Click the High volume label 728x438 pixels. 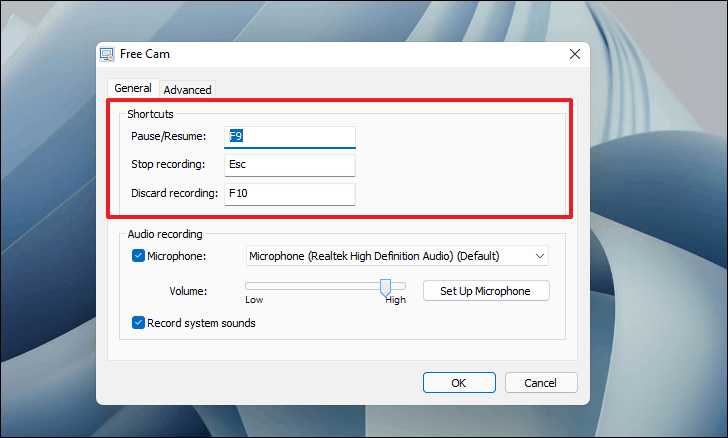396,300
